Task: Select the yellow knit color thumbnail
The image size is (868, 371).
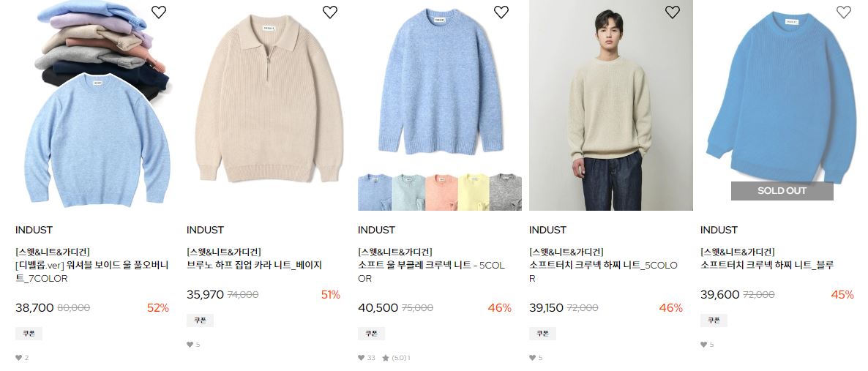Action: (474, 192)
